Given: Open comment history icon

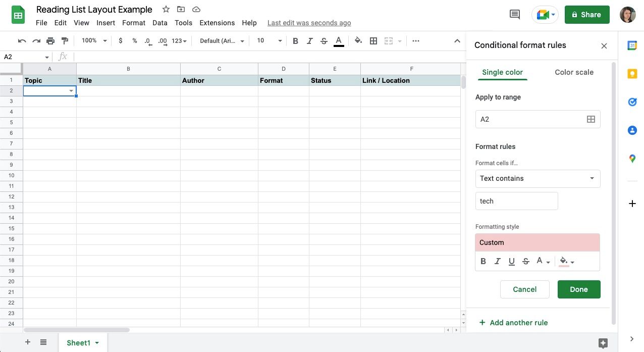Looking at the screenshot, I should pos(515,15).
